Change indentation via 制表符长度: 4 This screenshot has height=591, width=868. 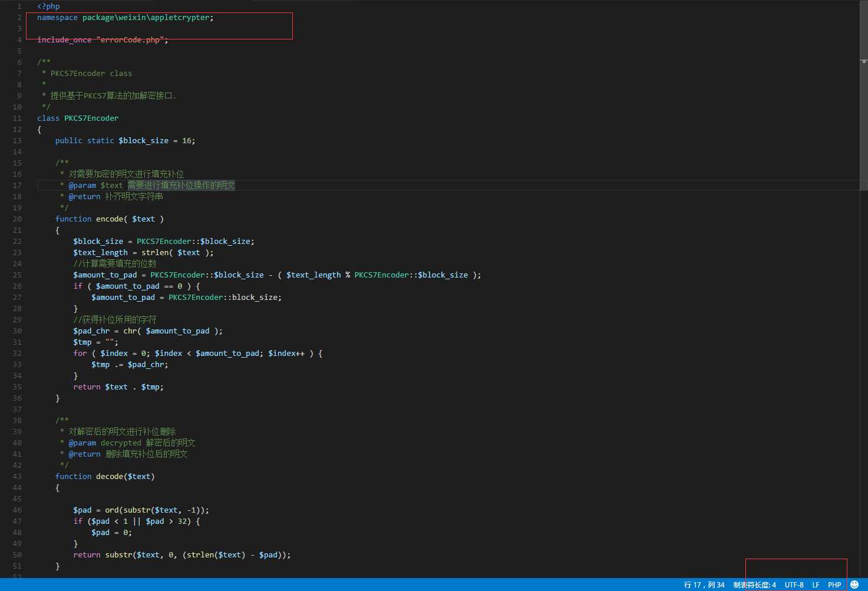click(755, 585)
